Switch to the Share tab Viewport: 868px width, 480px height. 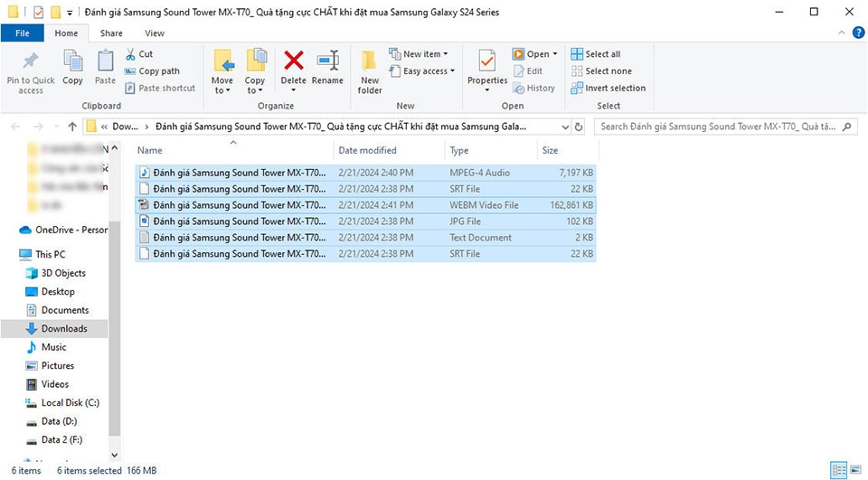click(111, 33)
